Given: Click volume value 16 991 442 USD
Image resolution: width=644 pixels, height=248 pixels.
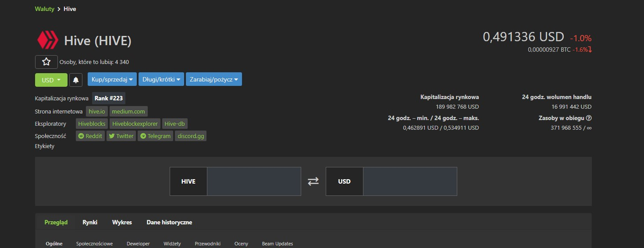Looking at the screenshot, I should [x=572, y=106].
